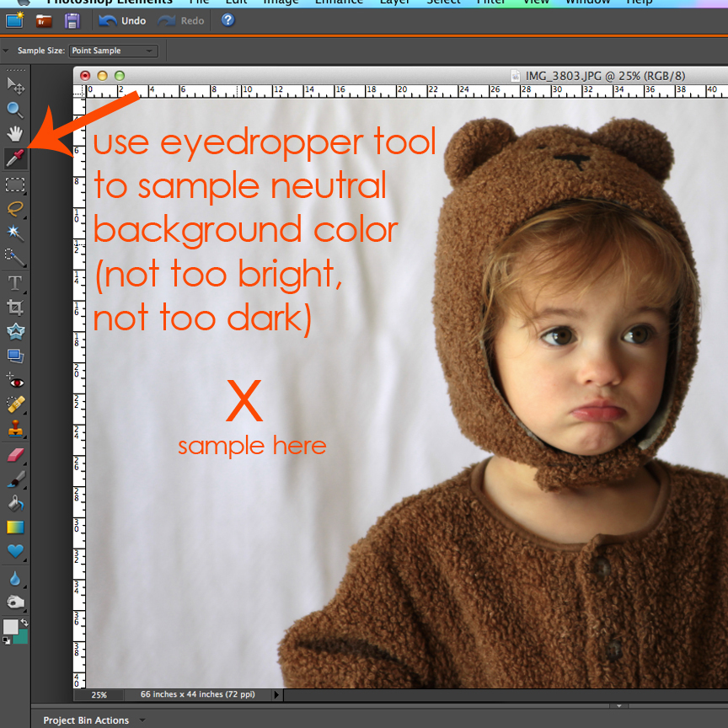Image resolution: width=728 pixels, height=728 pixels.
Task: Swap foreground and background colors
Action: coord(24,622)
